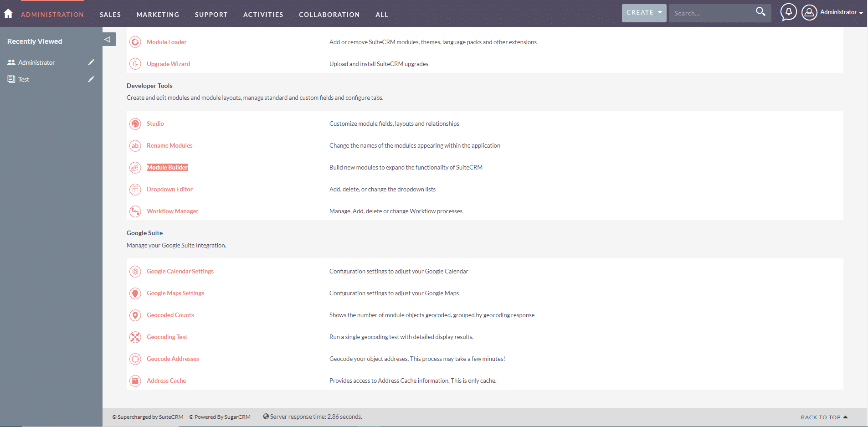This screenshot has width=868, height=427.
Task: Click the search magnifier icon
Action: (760, 12)
